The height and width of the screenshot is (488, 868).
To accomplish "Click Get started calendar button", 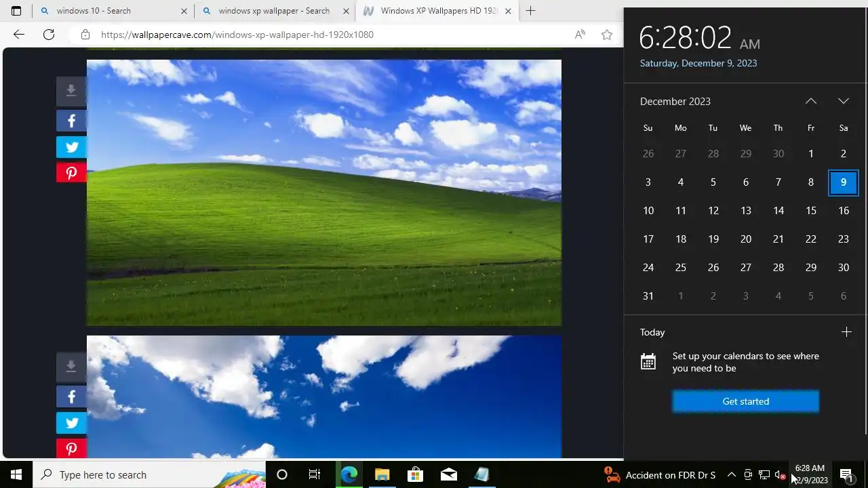I will pyautogui.click(x=745, y=401).
